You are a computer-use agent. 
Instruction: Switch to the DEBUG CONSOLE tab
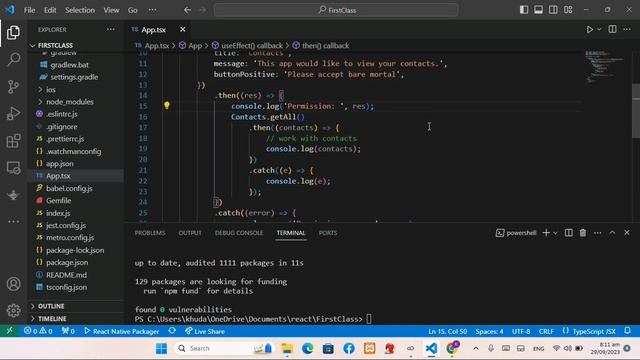coord(239,233)
